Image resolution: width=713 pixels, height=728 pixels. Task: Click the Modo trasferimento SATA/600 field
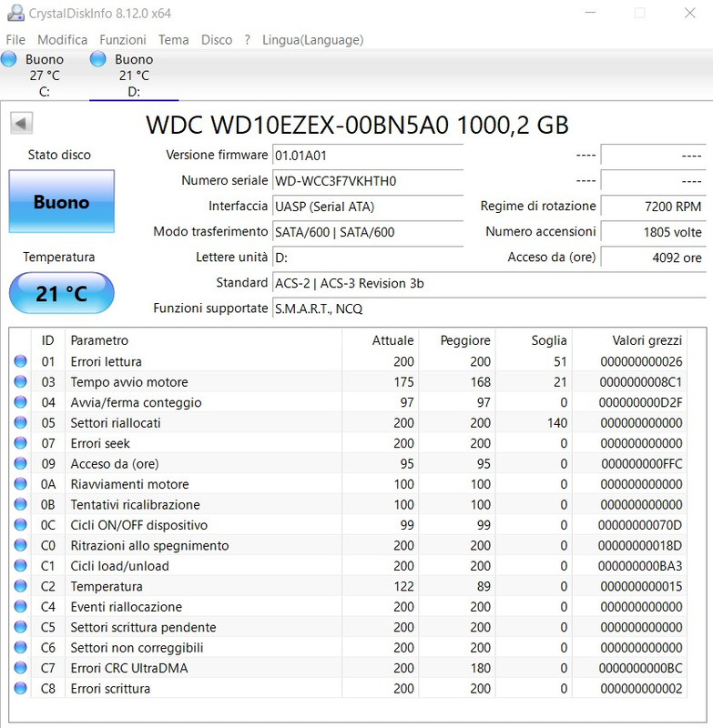[x=368, y=232]
